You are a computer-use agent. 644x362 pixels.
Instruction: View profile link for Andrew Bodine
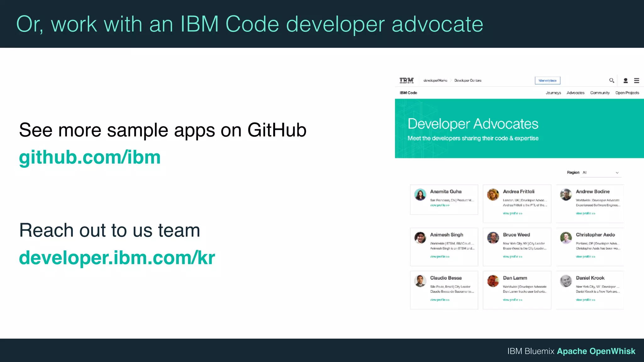click(x=586, y=213)
